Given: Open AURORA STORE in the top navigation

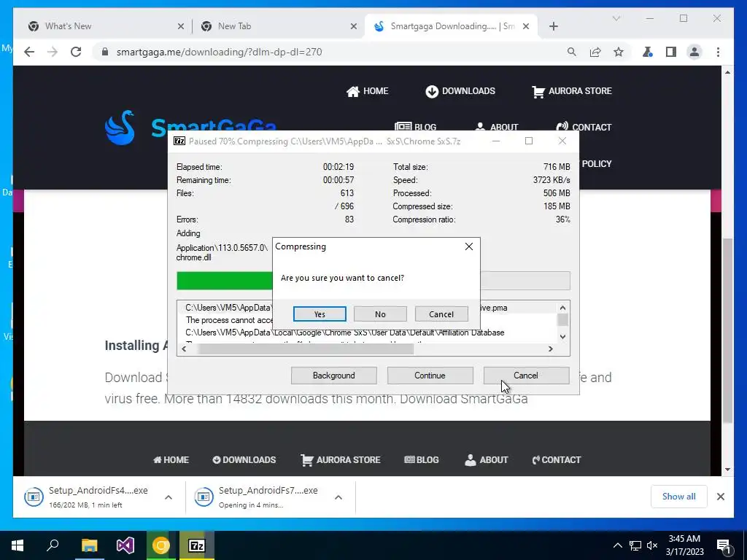Looking at the screenshot, I should click(572, 91).
